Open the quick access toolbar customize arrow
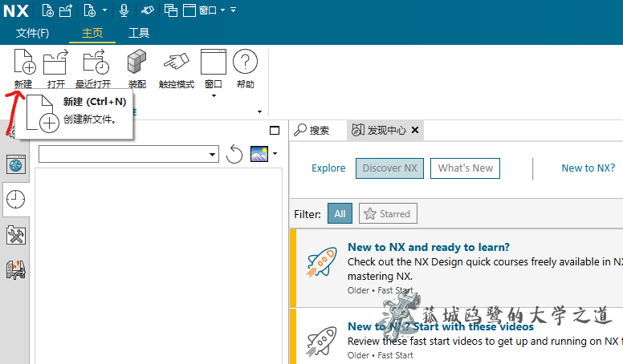This screenshot has height=364, width=623. click(234, 10)
